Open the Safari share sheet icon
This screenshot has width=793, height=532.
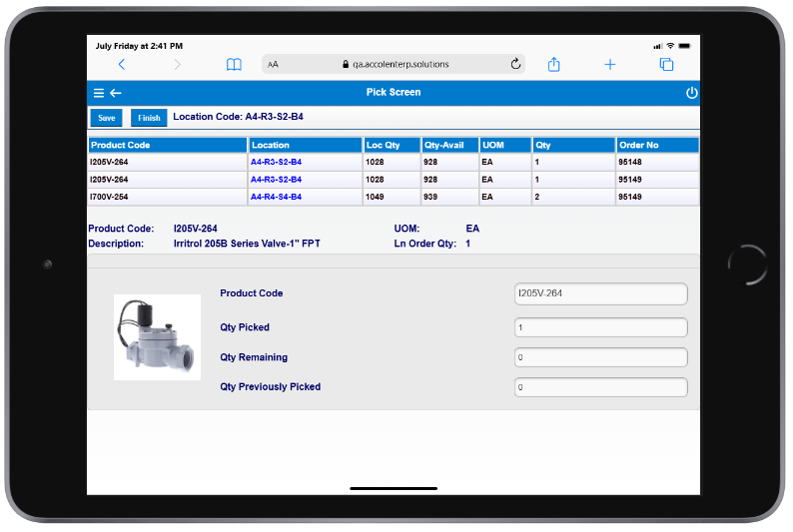point(553,64)
